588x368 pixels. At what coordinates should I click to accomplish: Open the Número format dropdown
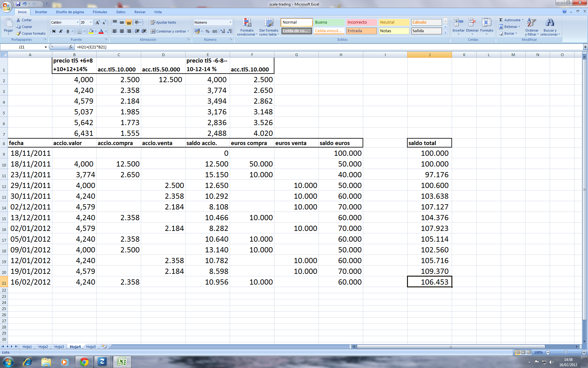[x=230, y=22]
